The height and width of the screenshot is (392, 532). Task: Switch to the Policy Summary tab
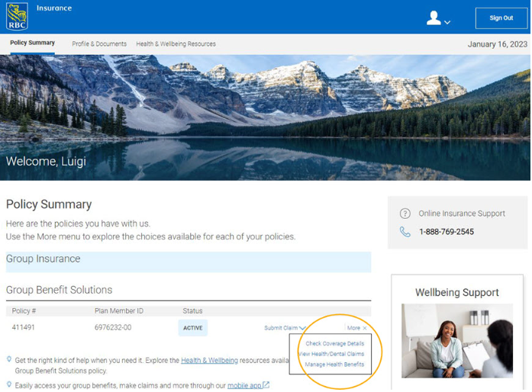32,43
